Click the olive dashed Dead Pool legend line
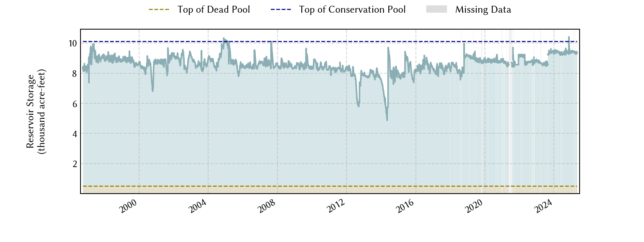 click(x=159, y=10)
